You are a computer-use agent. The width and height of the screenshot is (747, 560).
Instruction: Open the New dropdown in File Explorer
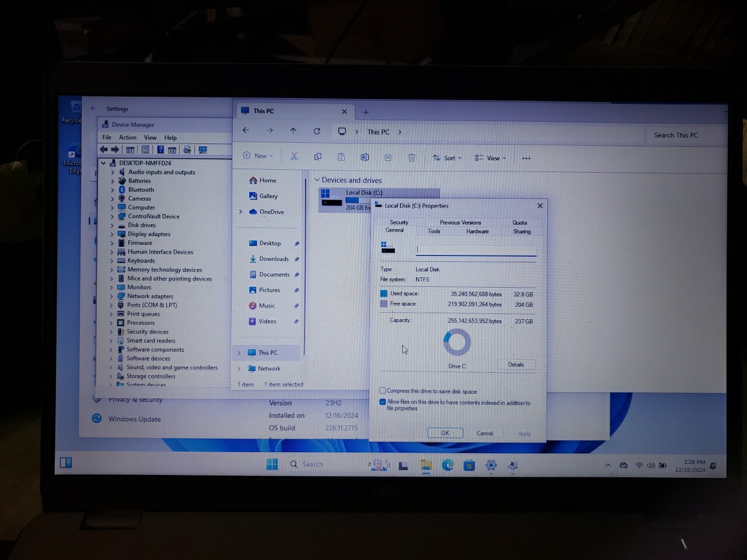[258, 156]
